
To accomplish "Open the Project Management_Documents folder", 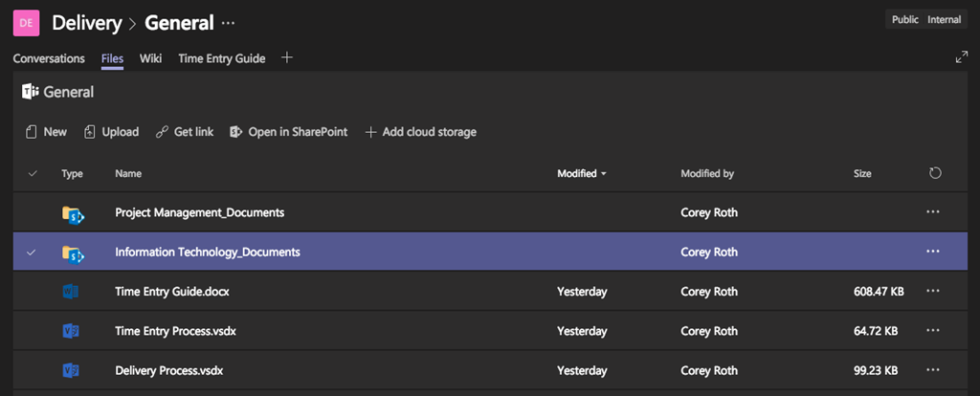I will tap(200, 212).
